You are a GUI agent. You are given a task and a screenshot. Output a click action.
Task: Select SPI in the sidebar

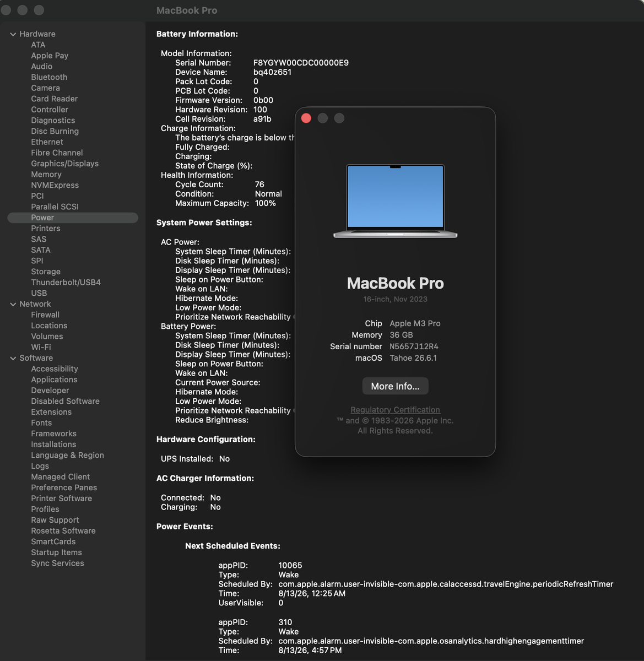pos(37,261)
